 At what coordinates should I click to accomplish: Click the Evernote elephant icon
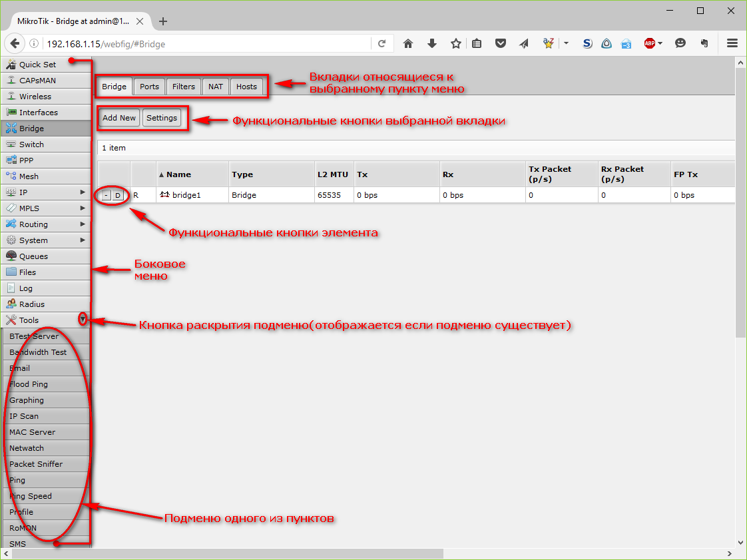click(x=704, y=44)
